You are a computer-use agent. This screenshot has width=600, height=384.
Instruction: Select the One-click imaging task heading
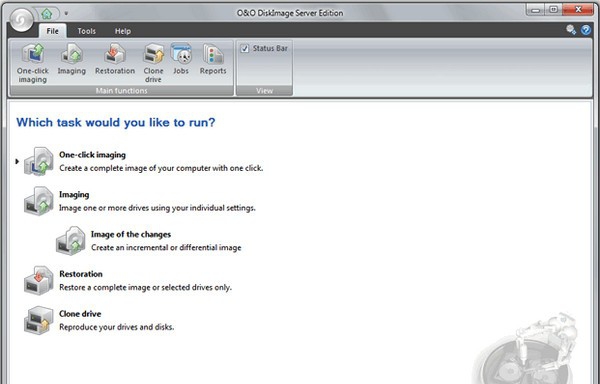click(92, 155)
